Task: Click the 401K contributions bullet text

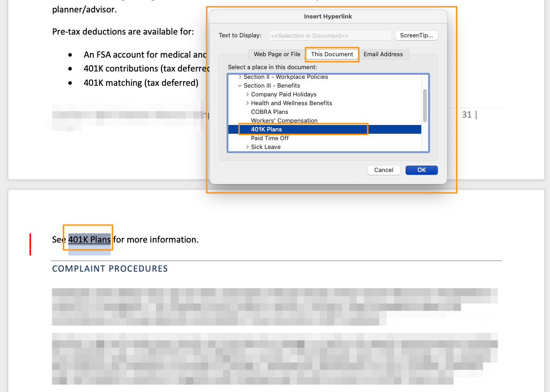Action: pos(147,69)
